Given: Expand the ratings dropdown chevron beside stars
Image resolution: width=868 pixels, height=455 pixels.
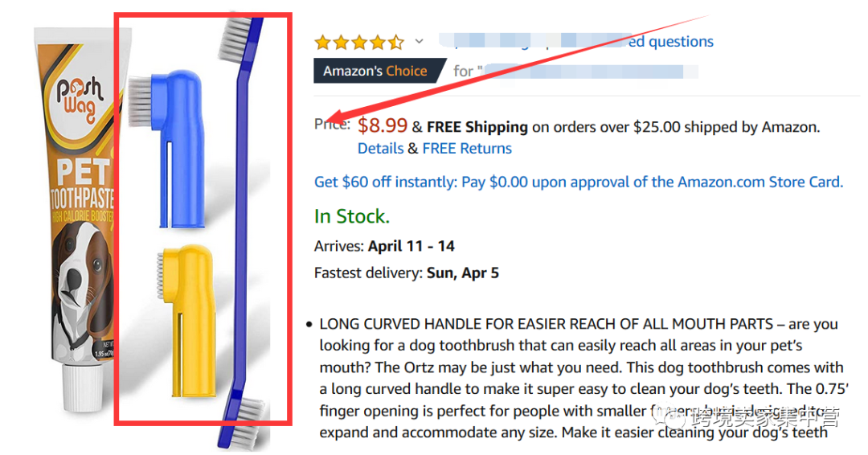Looking at the screenshot, I should point(419,42).
